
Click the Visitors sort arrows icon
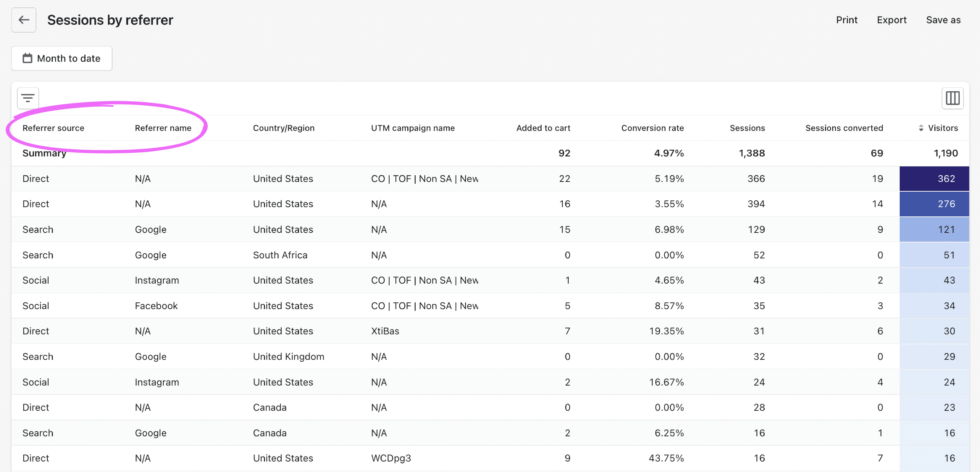921,128
